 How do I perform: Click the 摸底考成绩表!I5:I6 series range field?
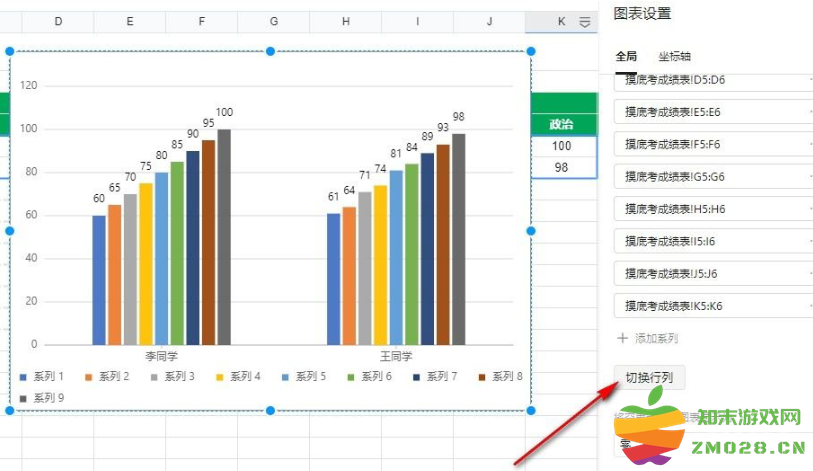[x=712, y=241]
